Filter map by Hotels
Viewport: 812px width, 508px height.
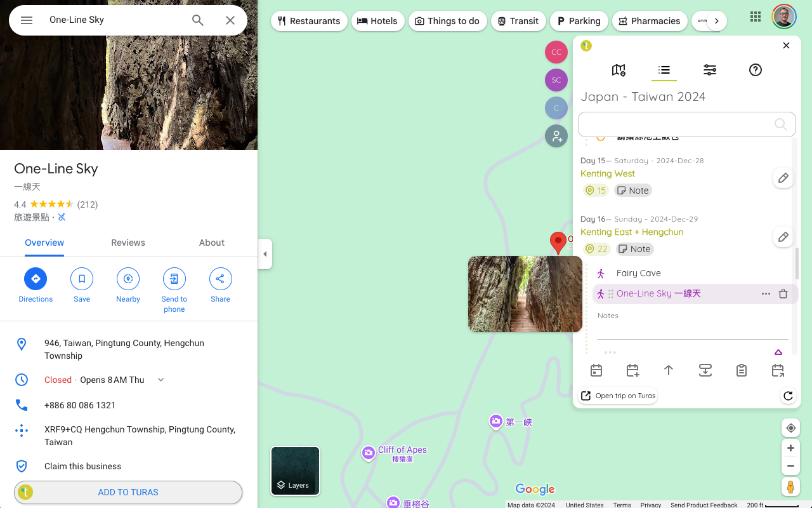click(377, 21)
